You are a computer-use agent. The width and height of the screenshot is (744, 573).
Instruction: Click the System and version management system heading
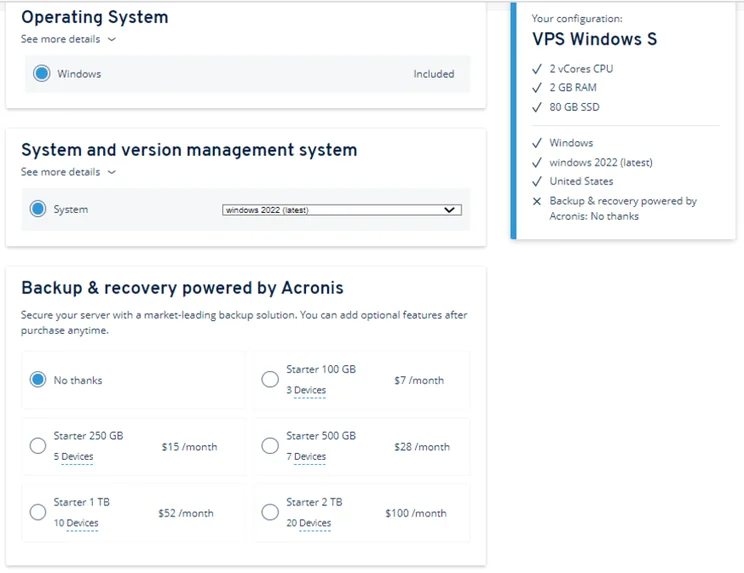189,150
